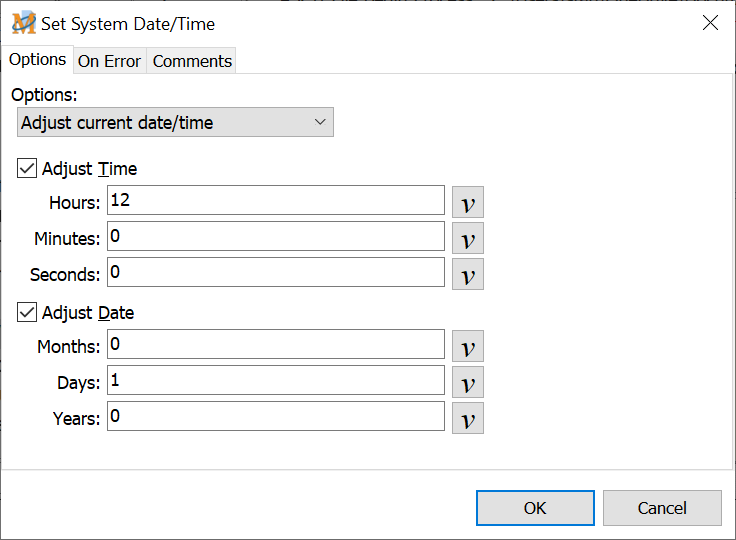Select the Days input field
The image size is (736, 540).
click(275, 380)
